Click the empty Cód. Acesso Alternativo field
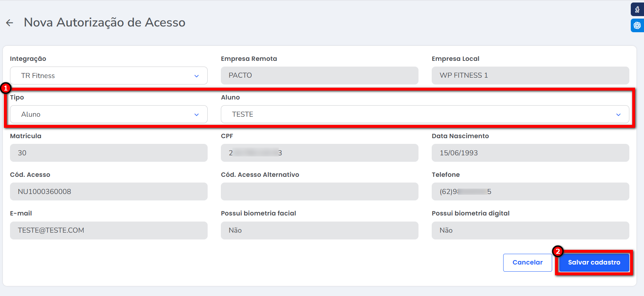Image resolution: width=644 pixels, height=296 pixels. point(319,191)
